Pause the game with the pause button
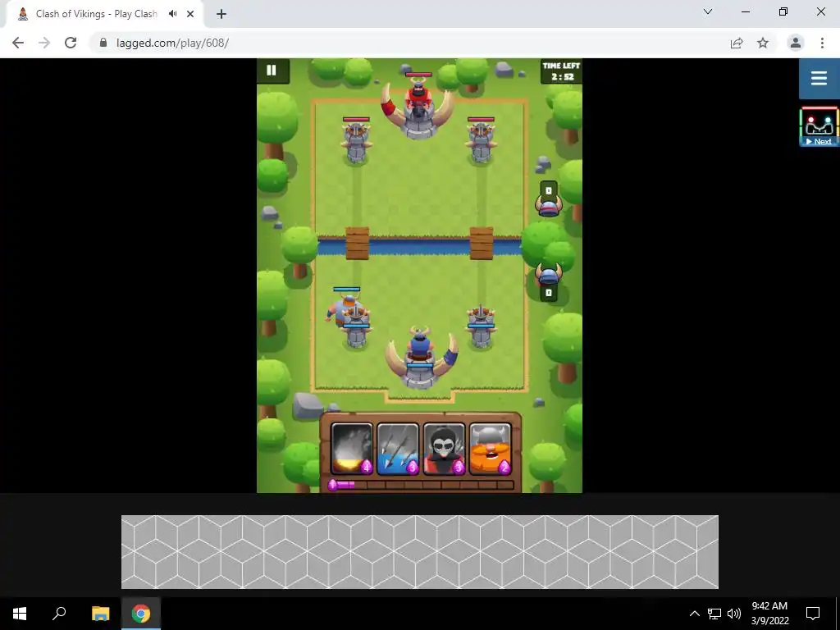This screenshot has width=840, height=630. point(272,71)
